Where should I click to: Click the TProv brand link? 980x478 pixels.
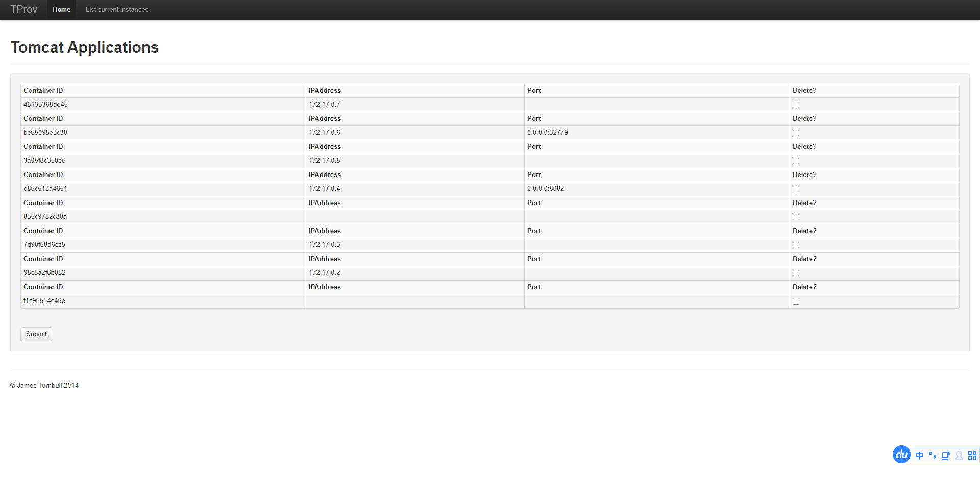click(24, 9)
